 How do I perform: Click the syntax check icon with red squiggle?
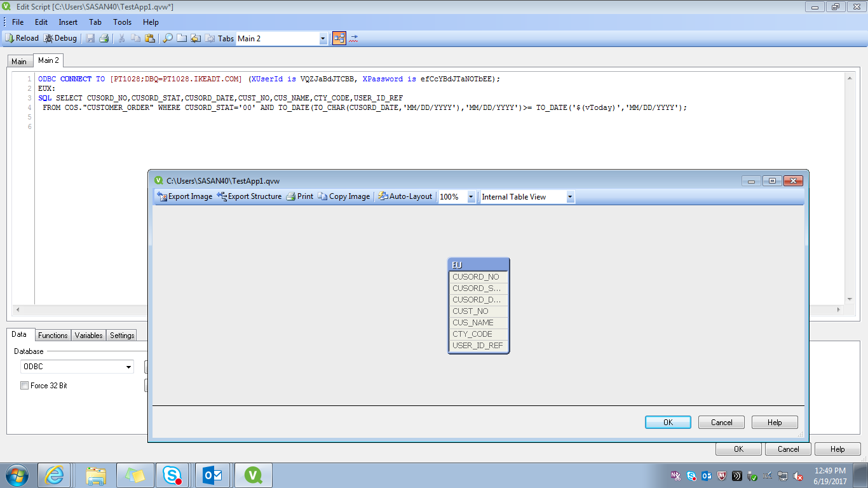point(354,38)
